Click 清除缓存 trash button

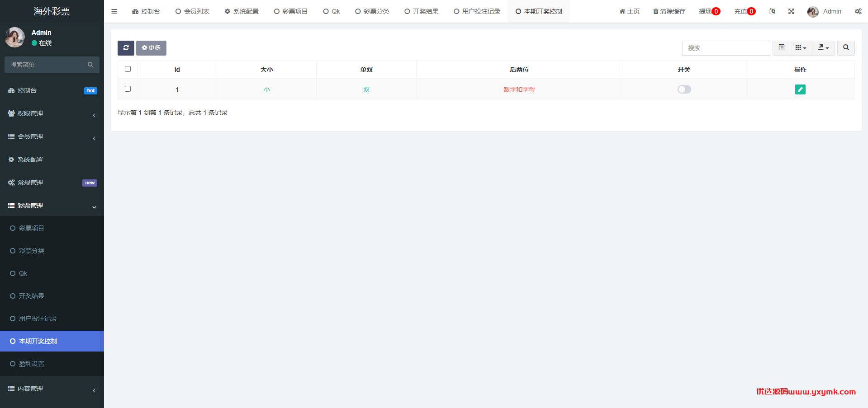(669, 11)
